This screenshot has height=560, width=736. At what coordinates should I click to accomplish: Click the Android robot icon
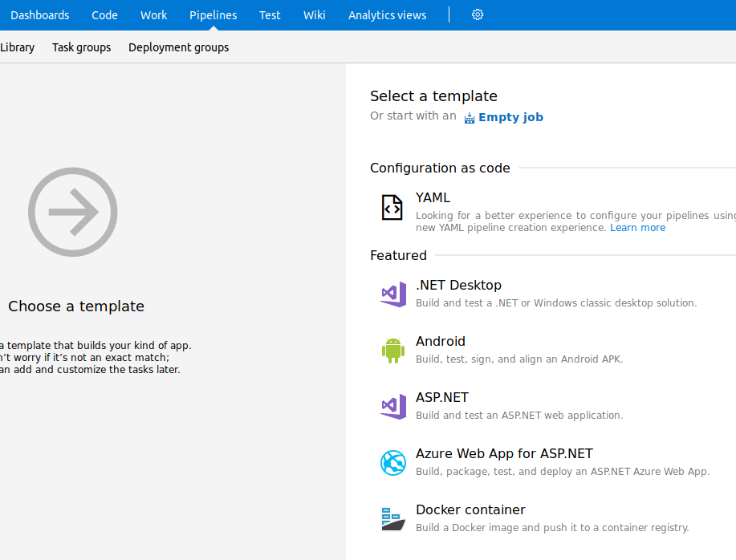coord(393,351)
